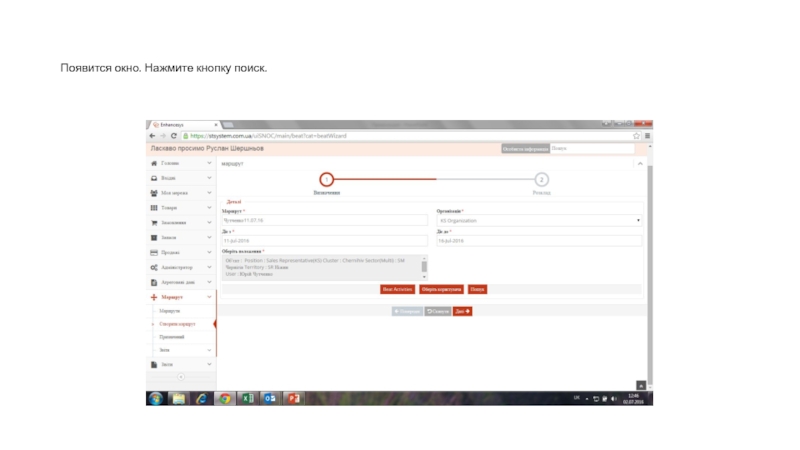Click the gears administrator icon in the sidebar

pyautogui.click(x=154, y=267)
